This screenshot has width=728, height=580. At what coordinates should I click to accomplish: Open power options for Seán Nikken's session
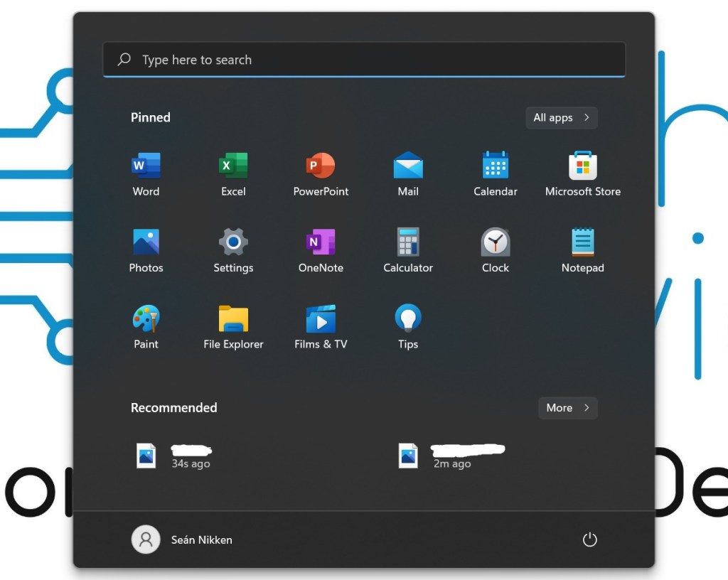point(589,539)
